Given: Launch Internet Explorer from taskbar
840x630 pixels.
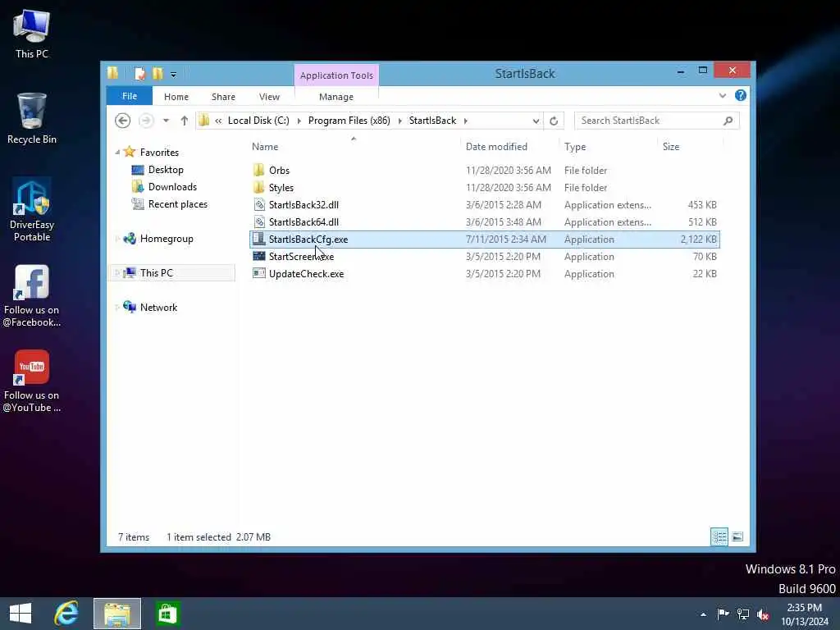Looking at the screenshot, I should point(67,614).
